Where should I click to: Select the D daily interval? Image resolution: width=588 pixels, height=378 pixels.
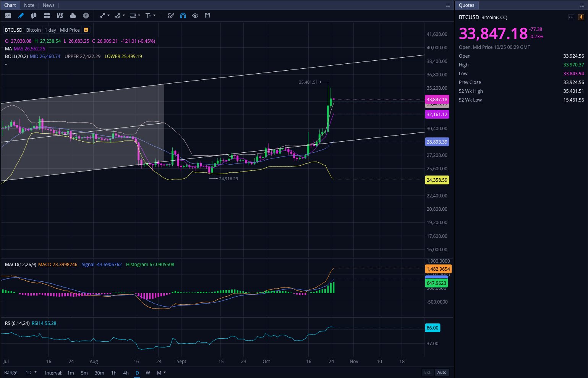pos(137,373)
